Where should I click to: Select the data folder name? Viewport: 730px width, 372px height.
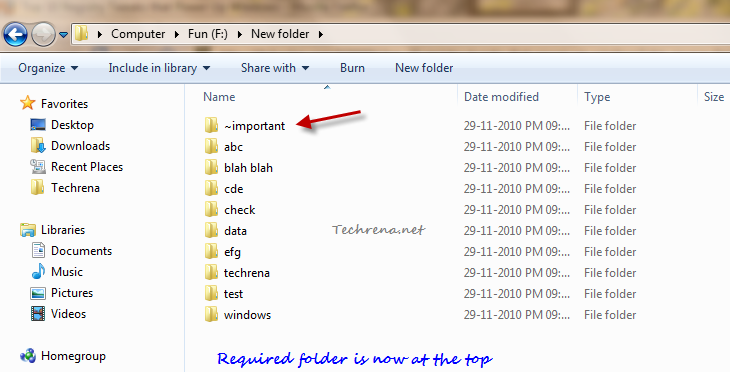pos(235,230)
